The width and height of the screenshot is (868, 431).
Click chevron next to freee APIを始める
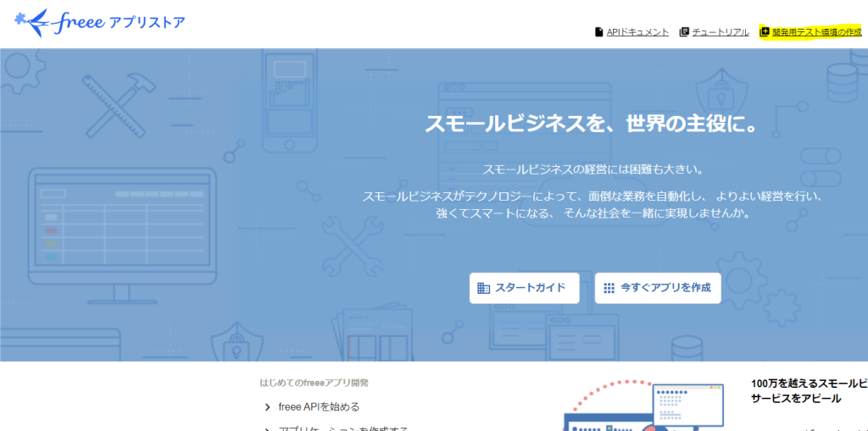tap(268, 408)
